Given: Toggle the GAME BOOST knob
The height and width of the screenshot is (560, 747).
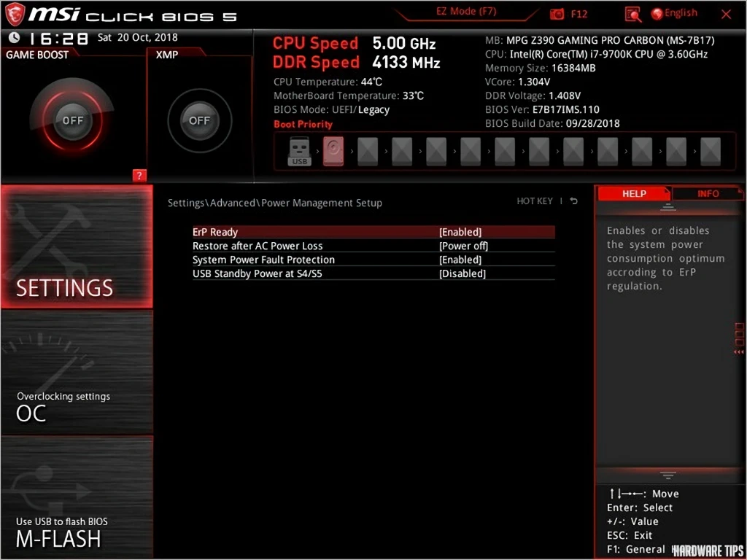Looking at the screenshot, I should pos(72,120).
